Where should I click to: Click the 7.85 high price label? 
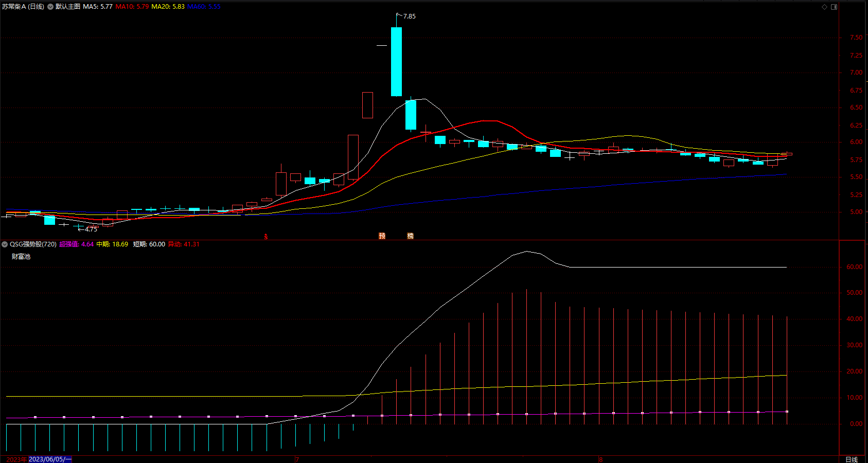[x=410, y=16]
